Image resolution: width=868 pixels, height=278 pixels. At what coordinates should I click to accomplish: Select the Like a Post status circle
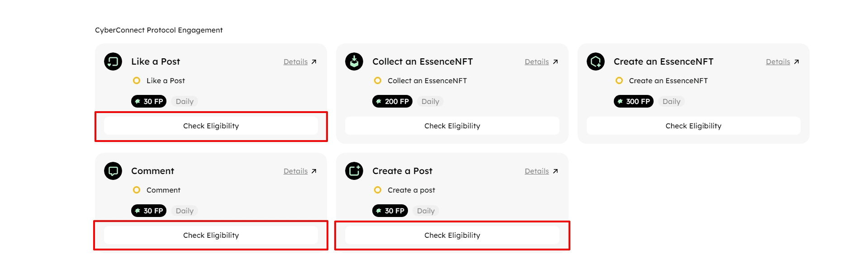click(137, 80)
